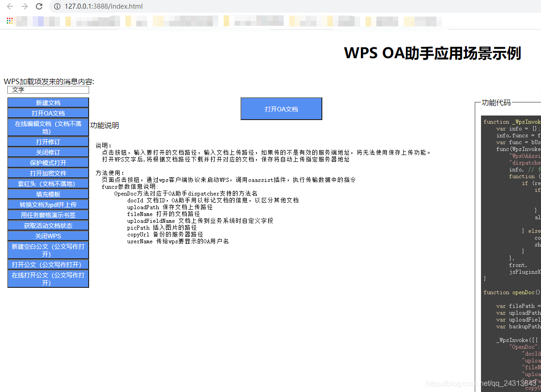
Task: Click the fileName 打开的文档路径 line
Action: pos(163,214)
